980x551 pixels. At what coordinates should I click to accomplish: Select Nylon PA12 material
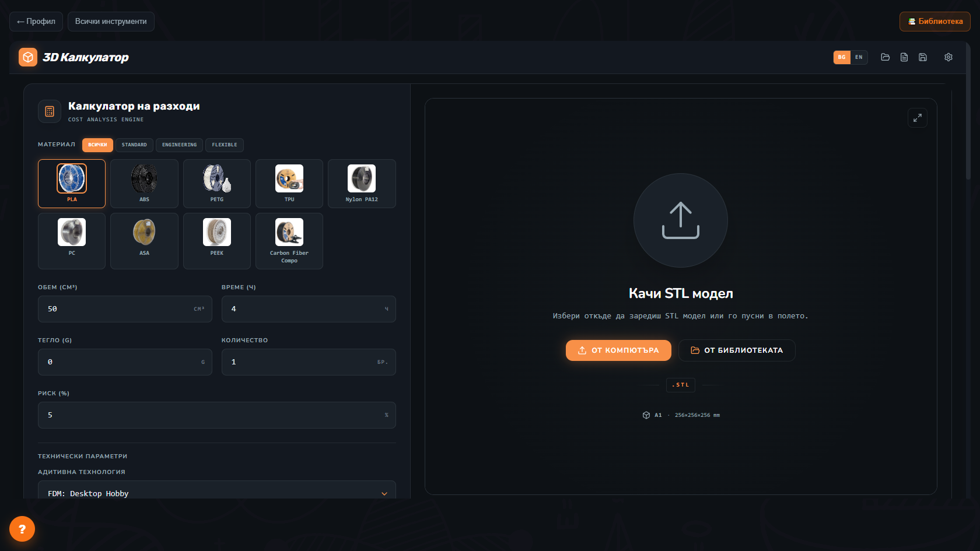coord(362,184)
